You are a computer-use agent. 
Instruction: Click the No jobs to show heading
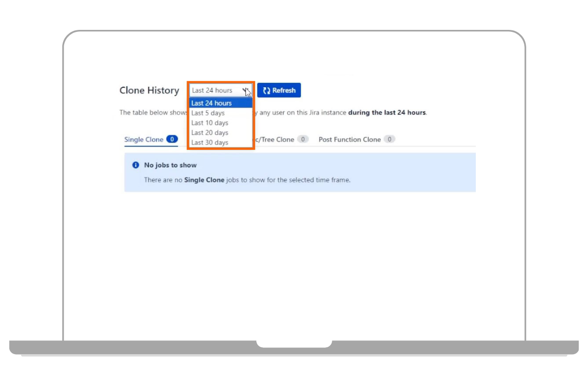click(170, 165)
